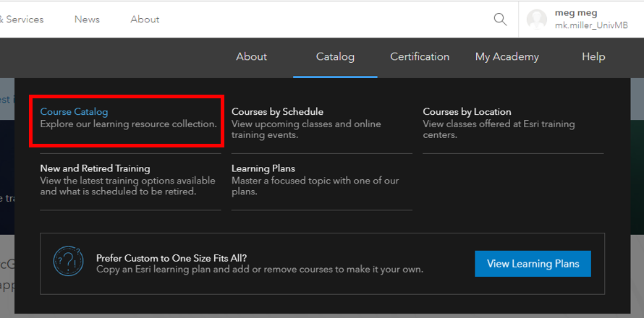This screenshot has width=644, height=318.
Task: Open the Learning Plans menu entry
Action: coord(263,168)
